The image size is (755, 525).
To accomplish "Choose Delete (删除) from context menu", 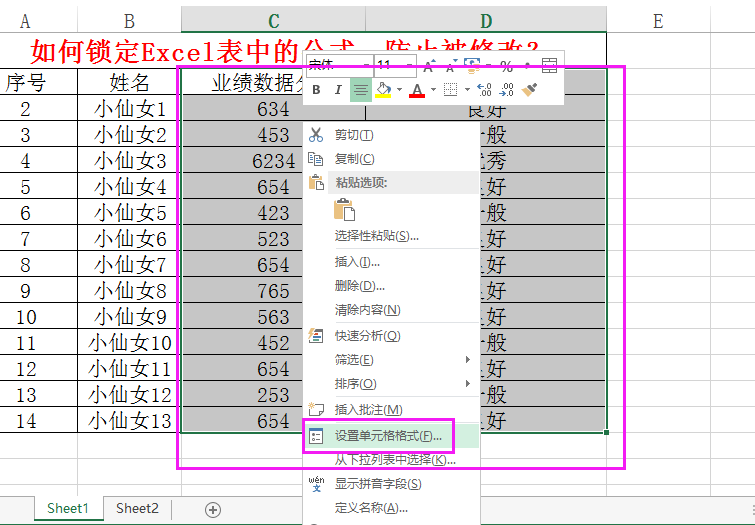I will point(391,286).
